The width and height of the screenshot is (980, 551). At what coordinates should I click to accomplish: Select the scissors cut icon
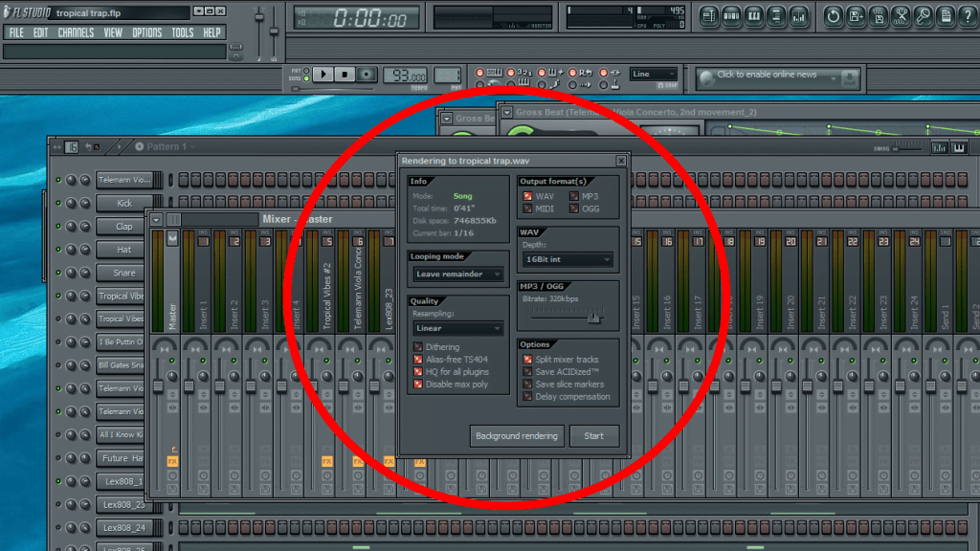[x=902, y=16]
